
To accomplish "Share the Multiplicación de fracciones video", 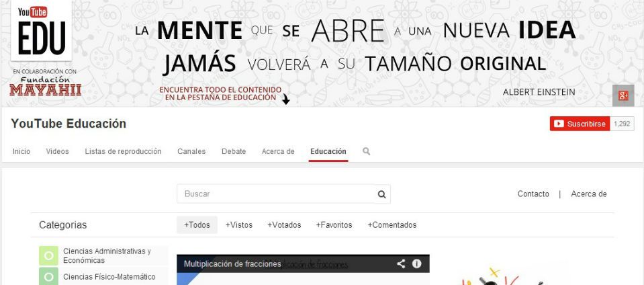I will tap(401, 264).
